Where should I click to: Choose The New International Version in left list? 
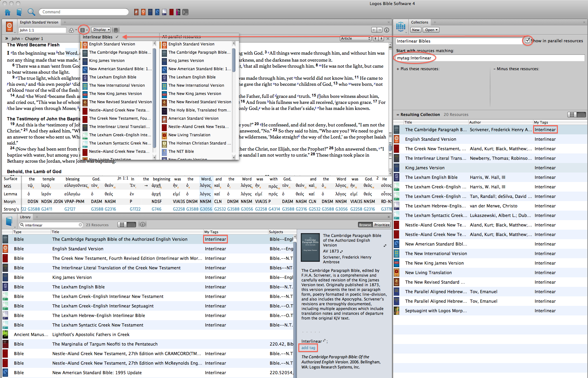pyautogui.click(x=117, y=85)
